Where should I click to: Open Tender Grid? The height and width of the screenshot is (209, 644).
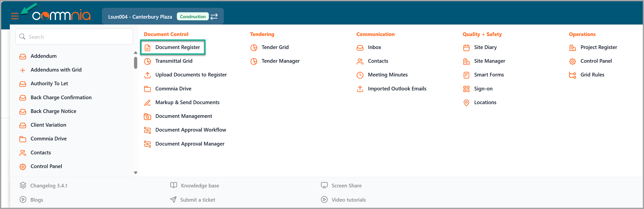click(x=275, y=47)
